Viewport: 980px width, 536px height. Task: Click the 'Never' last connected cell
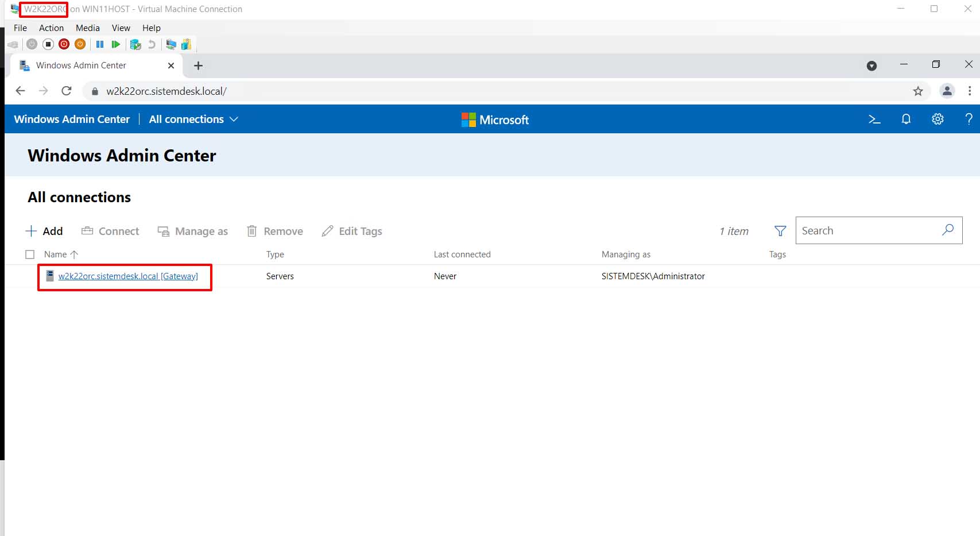[x=445, y=276]
